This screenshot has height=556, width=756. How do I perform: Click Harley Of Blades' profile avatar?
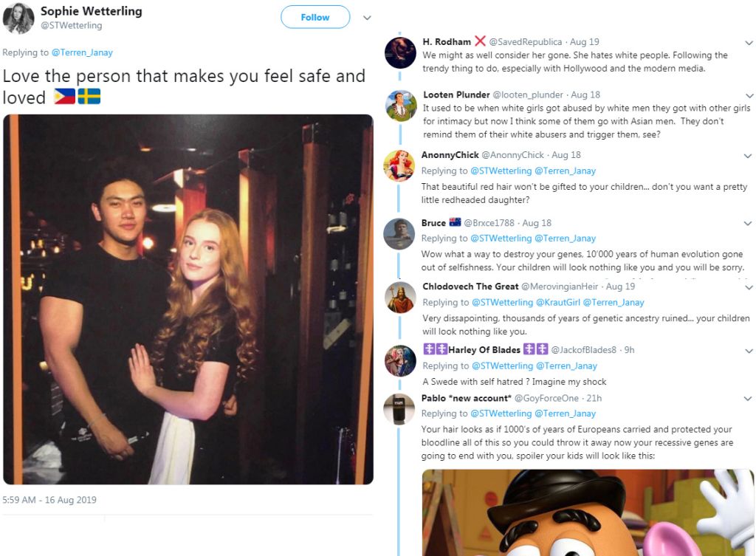tap(401, 361)
